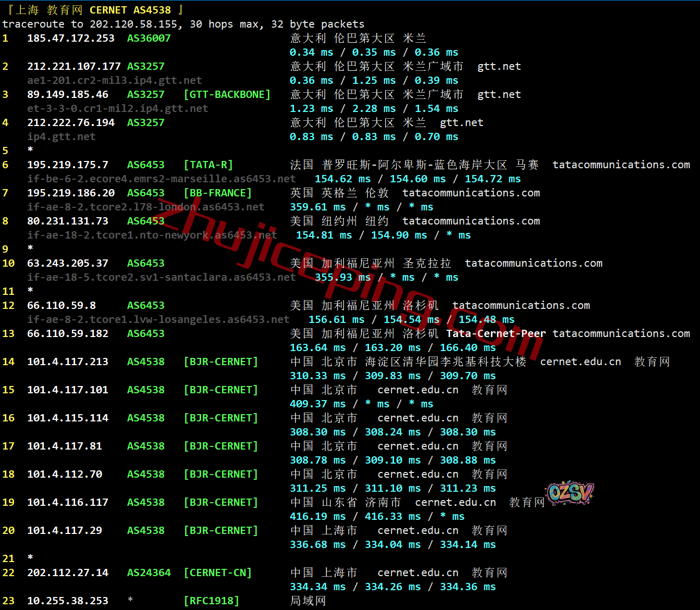
Task: Click the bold Tata-Cernet-Peer label
Action: (x=496, y=333)
